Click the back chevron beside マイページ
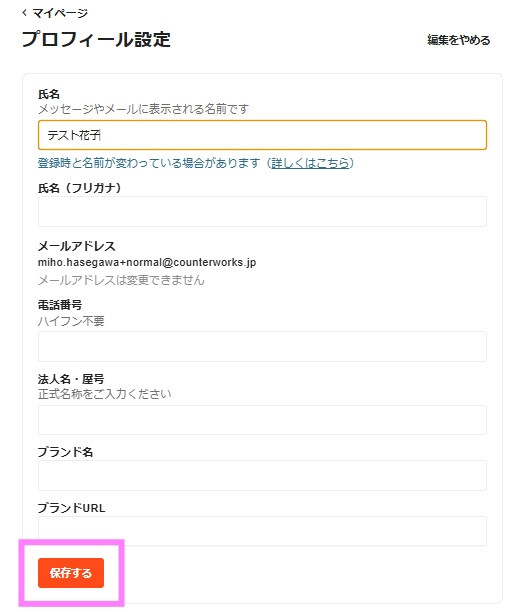The height and width of the screenshot is (612, 532). [x=25, y=13]
